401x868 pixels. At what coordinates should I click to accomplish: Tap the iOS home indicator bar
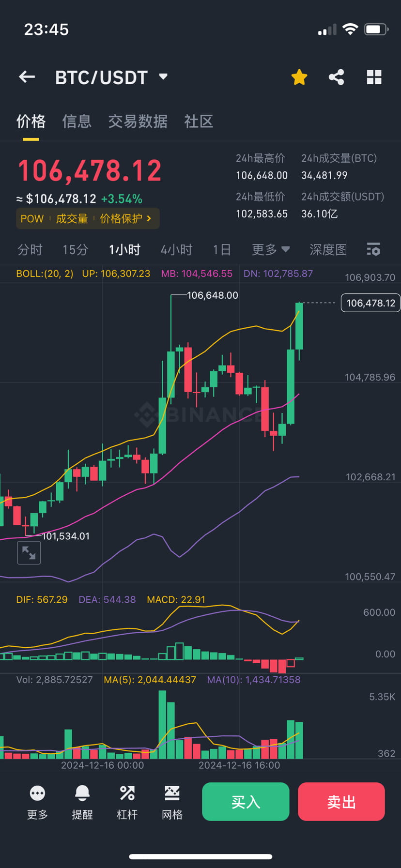click(200, 856)
